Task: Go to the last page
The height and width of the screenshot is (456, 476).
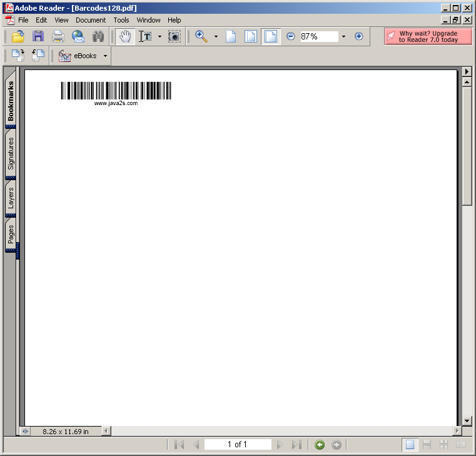Action: (x=296, y=445)
